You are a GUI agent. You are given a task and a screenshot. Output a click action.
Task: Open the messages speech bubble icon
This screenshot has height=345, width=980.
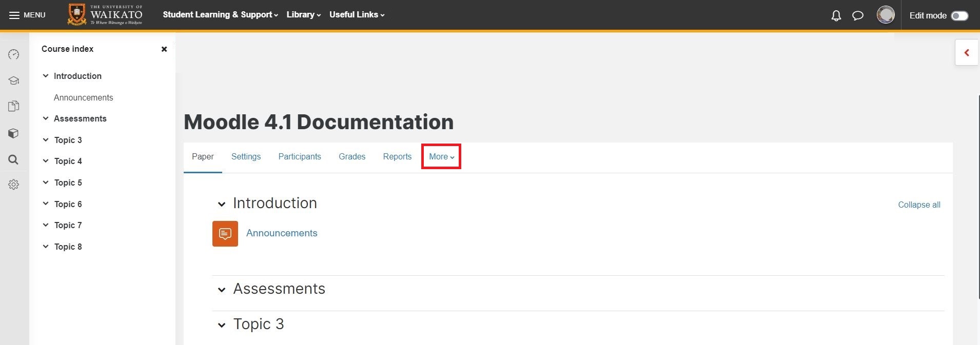click(x=857, y=16)
